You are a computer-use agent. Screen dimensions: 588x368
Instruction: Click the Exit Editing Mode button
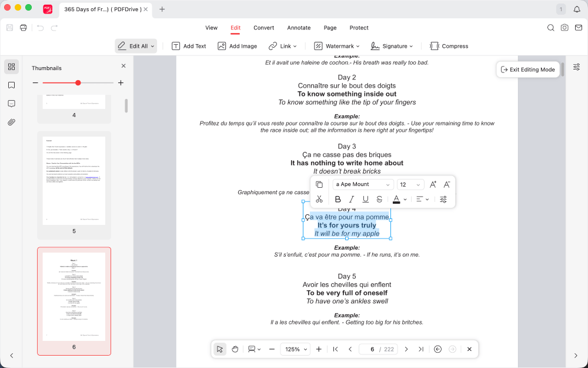pyautogui.click(x=527, y=69)
